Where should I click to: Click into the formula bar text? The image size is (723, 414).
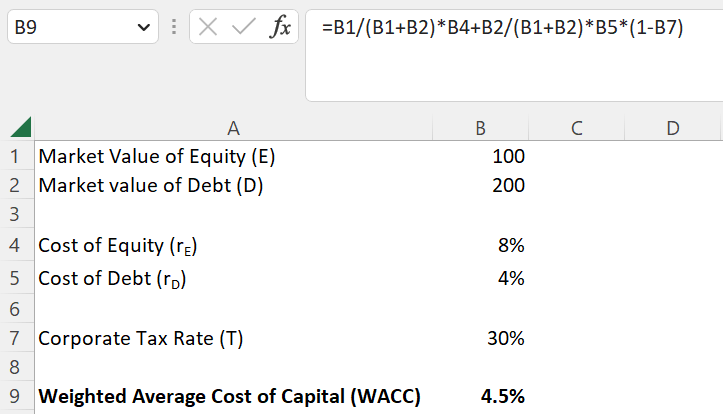(500, 28)
